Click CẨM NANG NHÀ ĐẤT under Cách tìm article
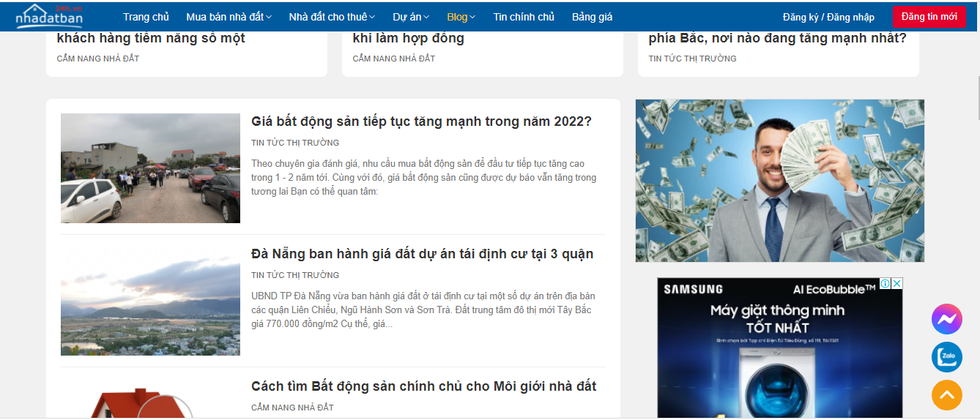This screenshot has width=980, height=420. (292, 408)
